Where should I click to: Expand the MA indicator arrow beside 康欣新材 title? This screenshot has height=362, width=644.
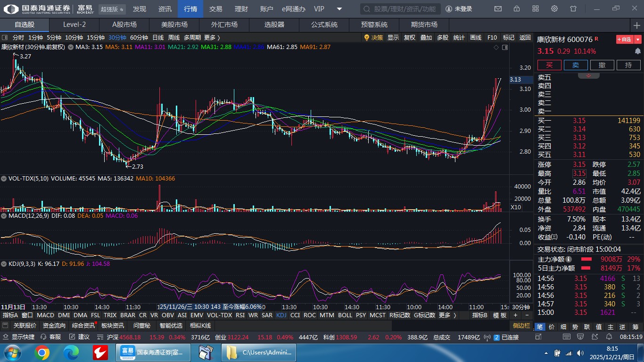click(71, 47)
